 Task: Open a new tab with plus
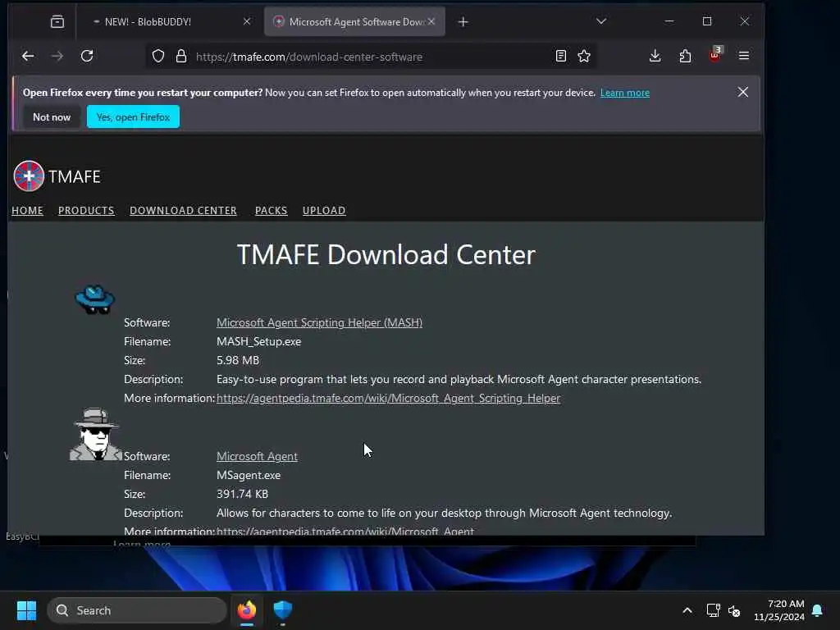pyautogui.click(x=463, y=22)
